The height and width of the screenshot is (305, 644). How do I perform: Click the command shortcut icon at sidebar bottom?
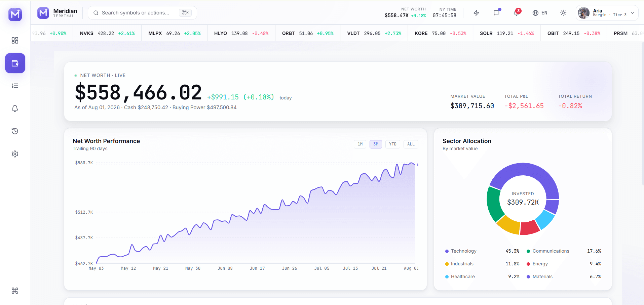tap(15, 291)
